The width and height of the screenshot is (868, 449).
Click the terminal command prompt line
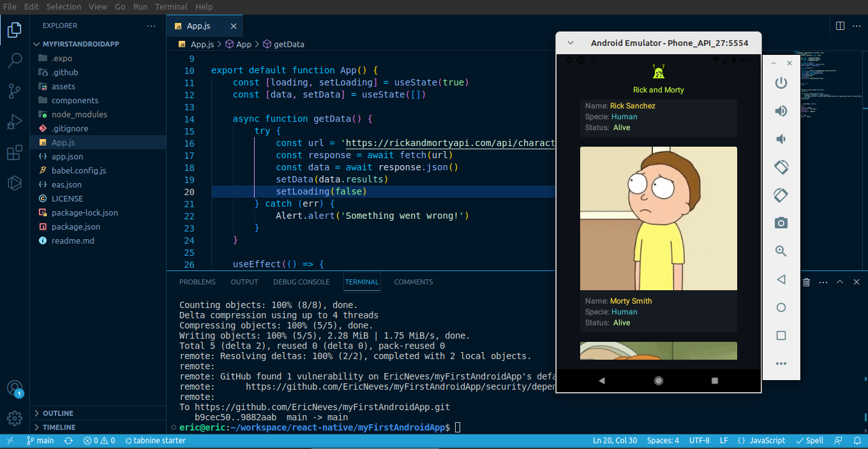[x=320, y=427]
